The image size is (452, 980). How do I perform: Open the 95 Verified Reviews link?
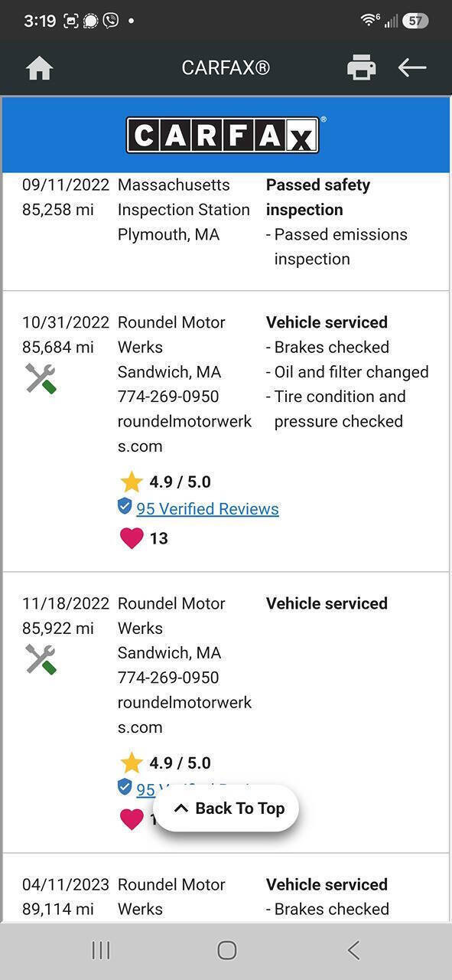coord(207,508)
